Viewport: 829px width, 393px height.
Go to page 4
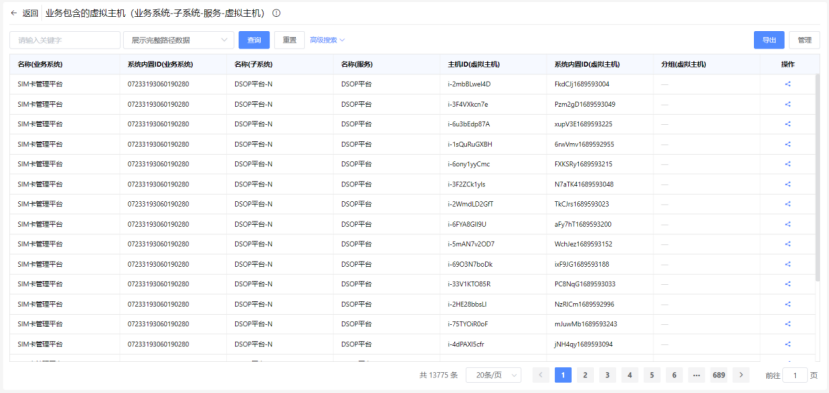(630, 375)
